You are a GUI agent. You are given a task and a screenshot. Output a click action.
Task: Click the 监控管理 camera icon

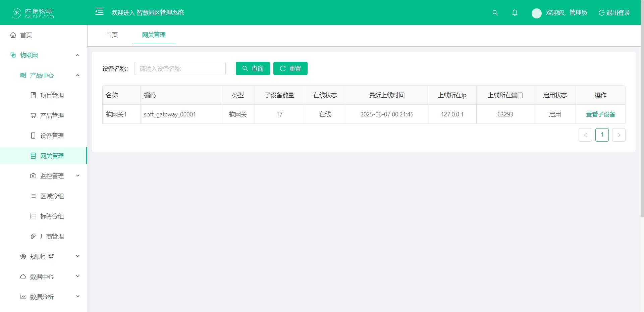click(x=33, y=176)
